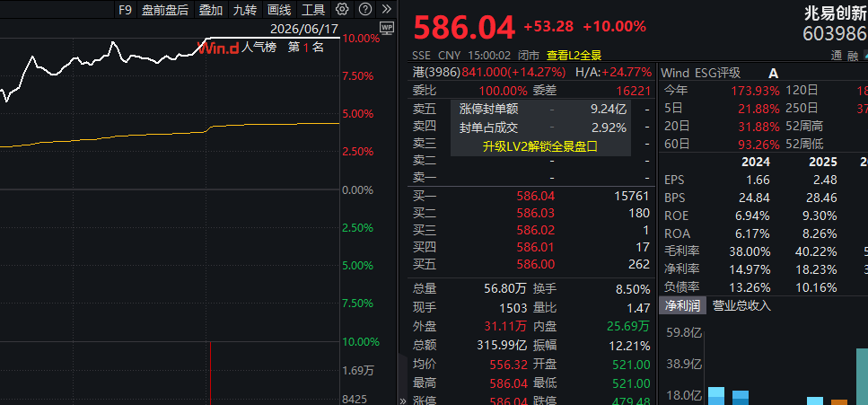This screenshot has height=405, width=868.
Task: Click the 委比 value 100.00%
Action: 504,91
